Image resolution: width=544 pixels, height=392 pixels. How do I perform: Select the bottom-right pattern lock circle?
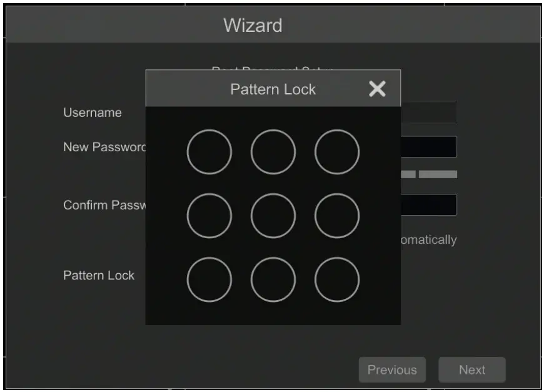[337, 279]
